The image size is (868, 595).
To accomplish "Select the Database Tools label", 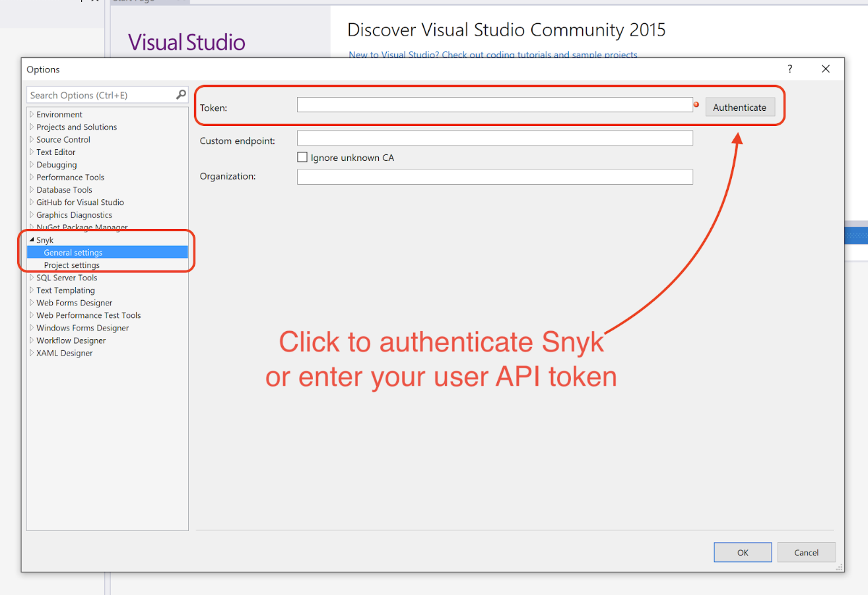I will click(64, 189).
